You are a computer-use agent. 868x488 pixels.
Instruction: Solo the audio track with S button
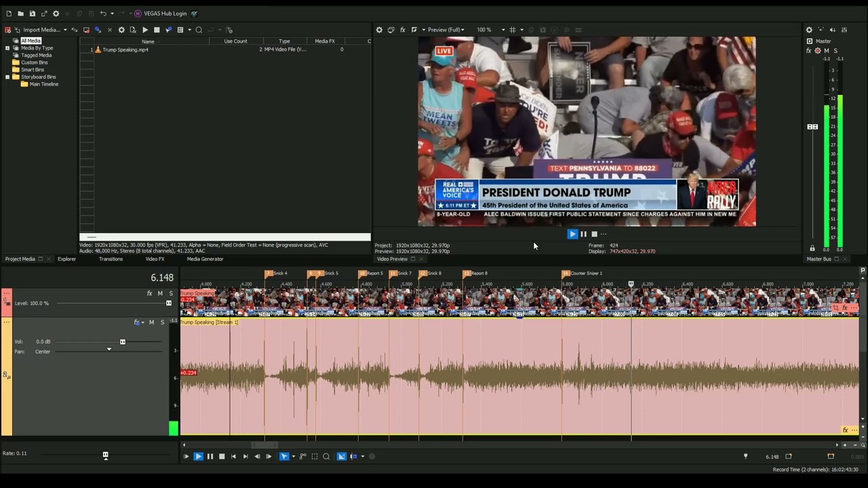tap(162, 323)
